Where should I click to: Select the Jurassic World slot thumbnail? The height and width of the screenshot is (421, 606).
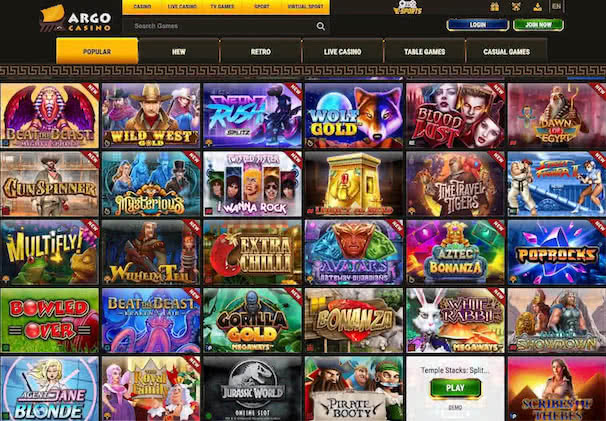252,389
